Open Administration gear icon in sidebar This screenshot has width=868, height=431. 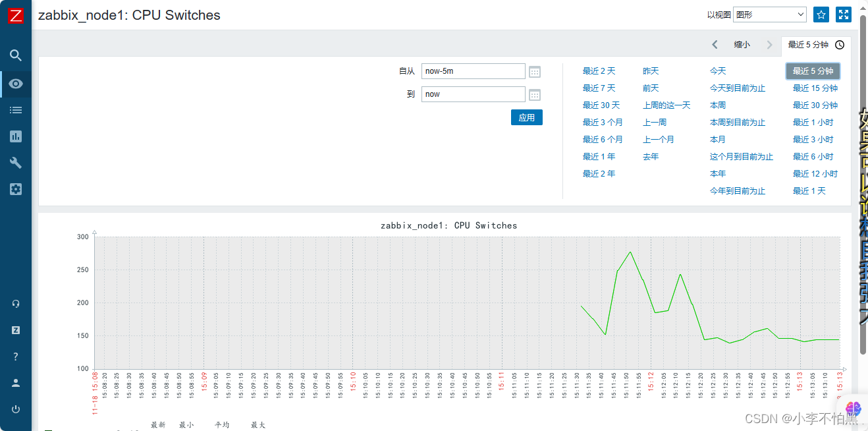click(16, 189)
